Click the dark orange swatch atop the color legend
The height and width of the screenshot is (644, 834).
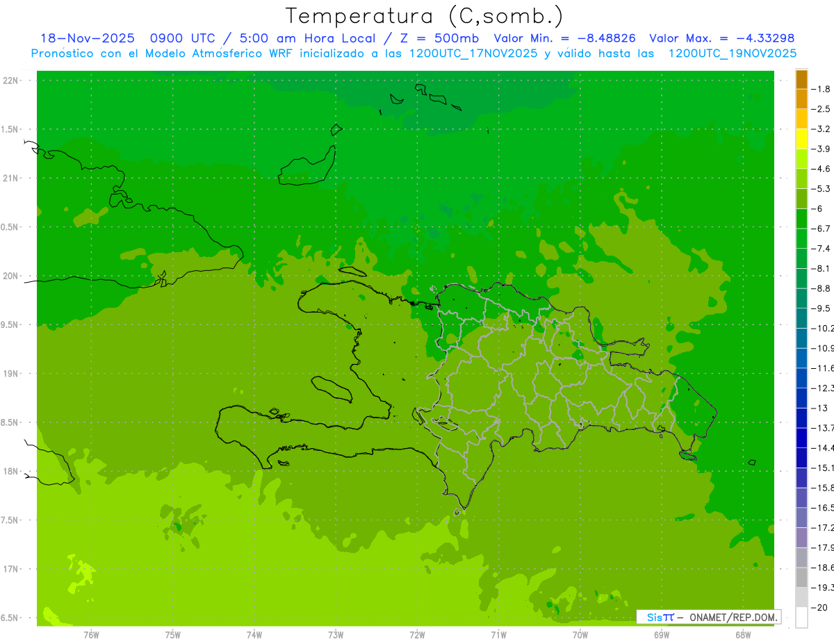click(801, 79)
